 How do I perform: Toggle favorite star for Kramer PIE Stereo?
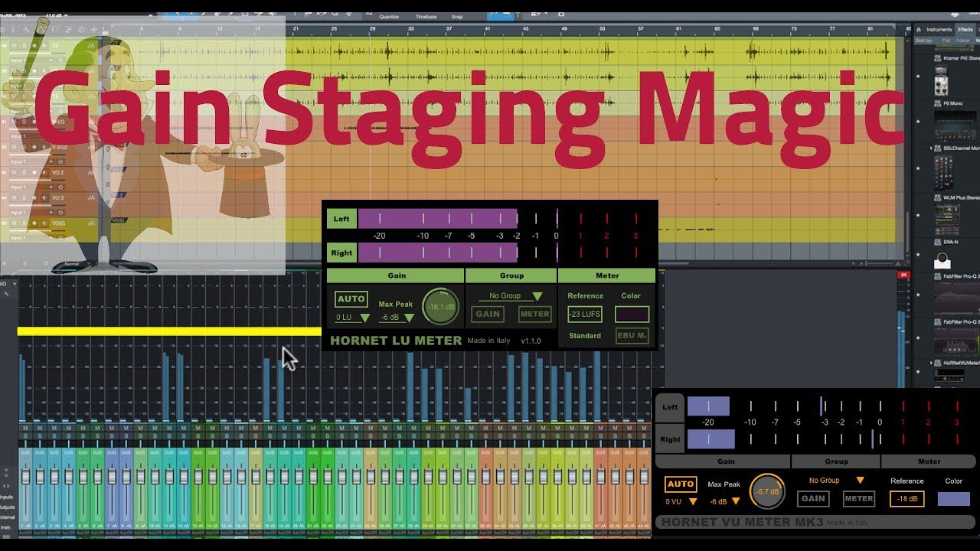[x=918, y=76]
